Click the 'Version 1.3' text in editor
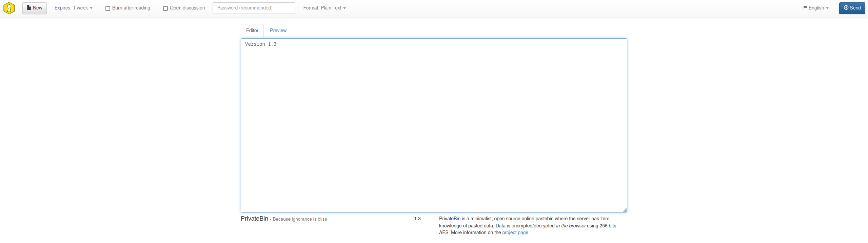 pyautogui.click(x=261, y=44)
